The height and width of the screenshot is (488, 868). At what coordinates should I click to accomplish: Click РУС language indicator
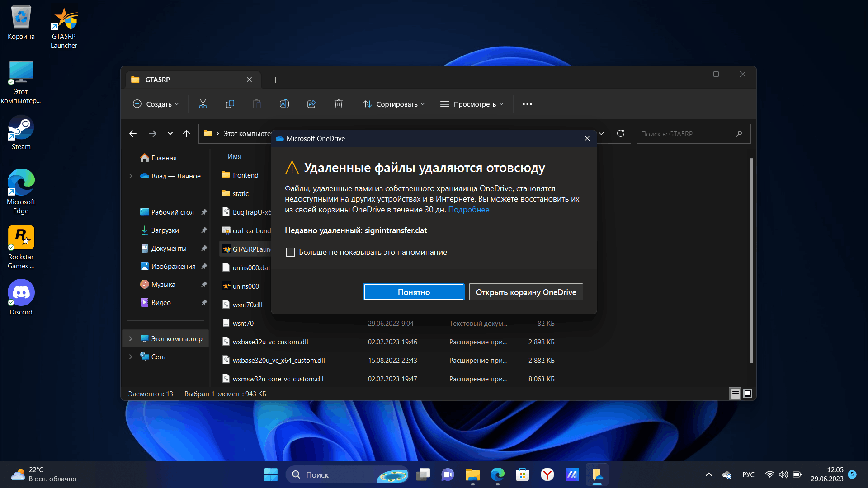748,474
